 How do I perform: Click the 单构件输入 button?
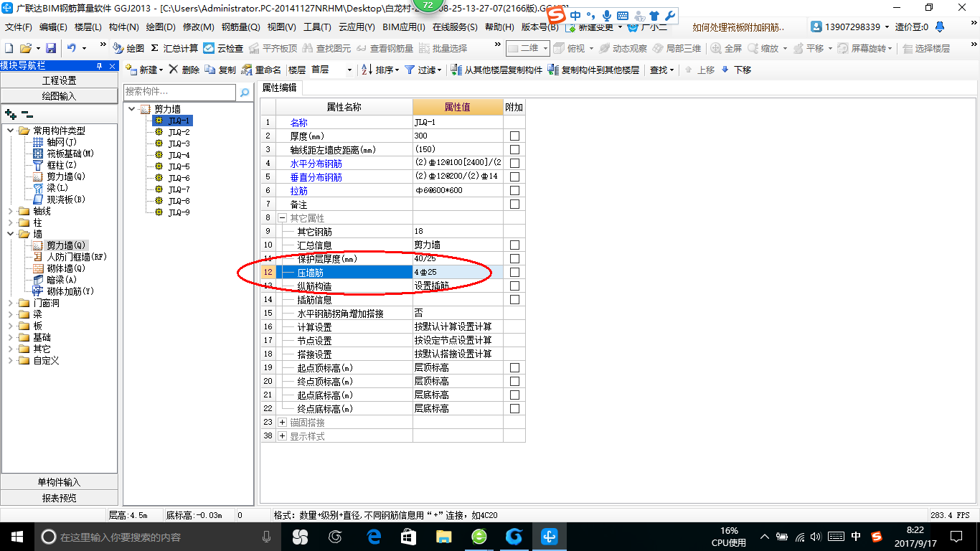59,482
